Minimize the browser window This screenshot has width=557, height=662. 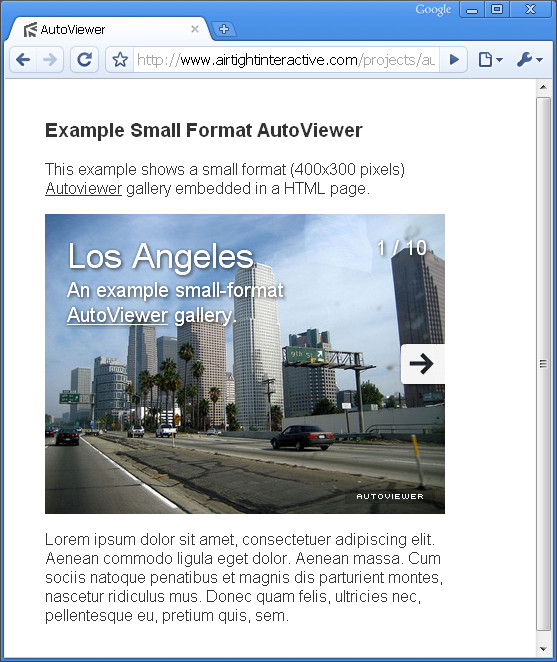pyautogui.click(x=472, y=10)
